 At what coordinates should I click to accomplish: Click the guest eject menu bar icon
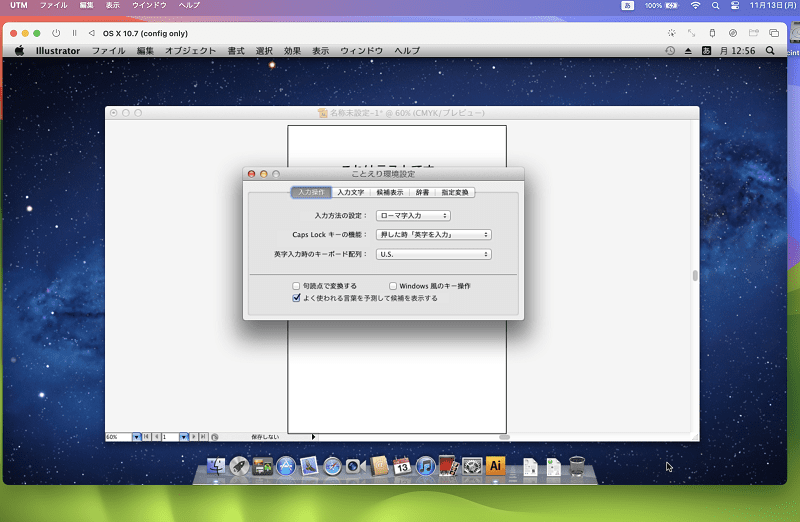[x=688, y=51]
